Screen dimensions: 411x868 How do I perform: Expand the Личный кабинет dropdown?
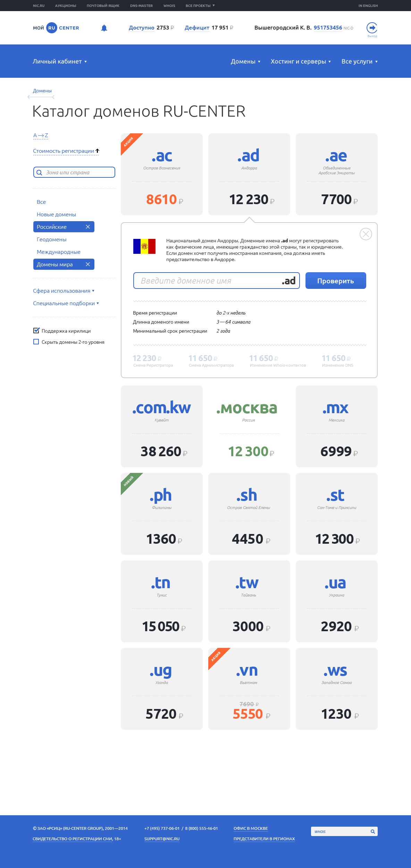coord(60,61)
